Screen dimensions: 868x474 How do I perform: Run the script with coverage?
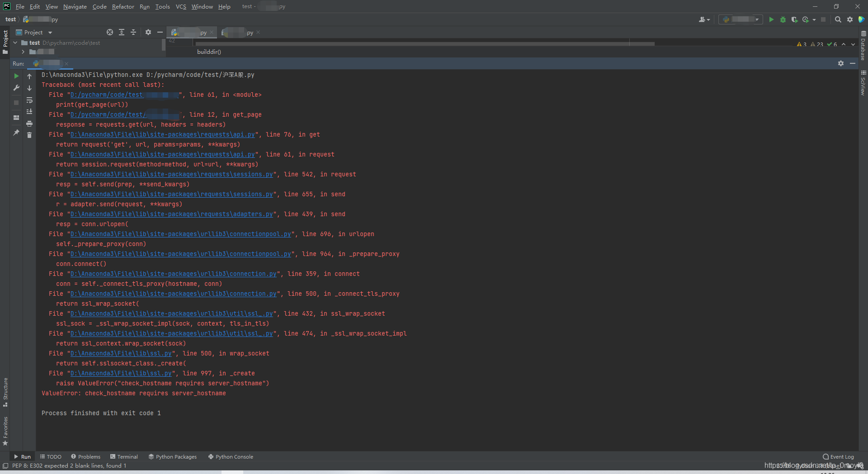pos(794,19)
